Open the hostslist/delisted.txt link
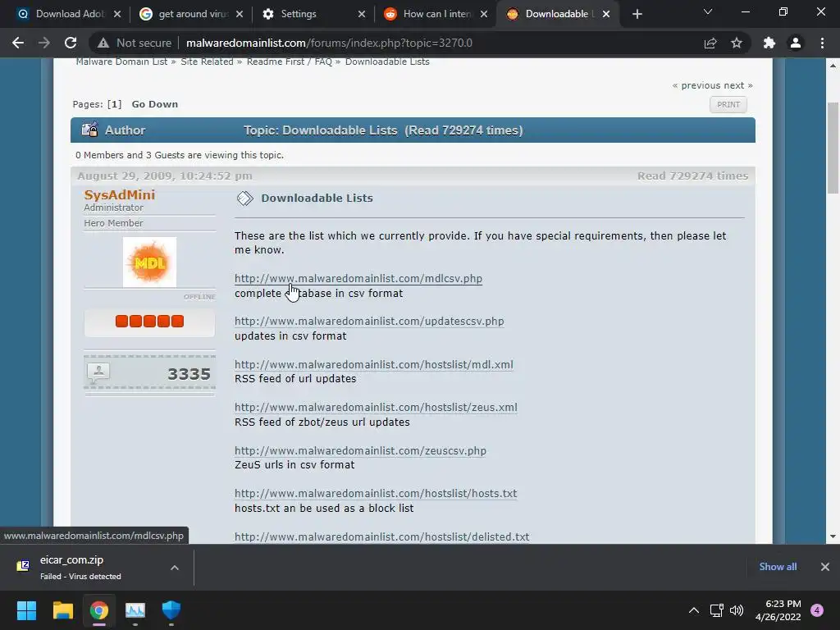Screen dimensions: 840x630 [x=382, y=536]
